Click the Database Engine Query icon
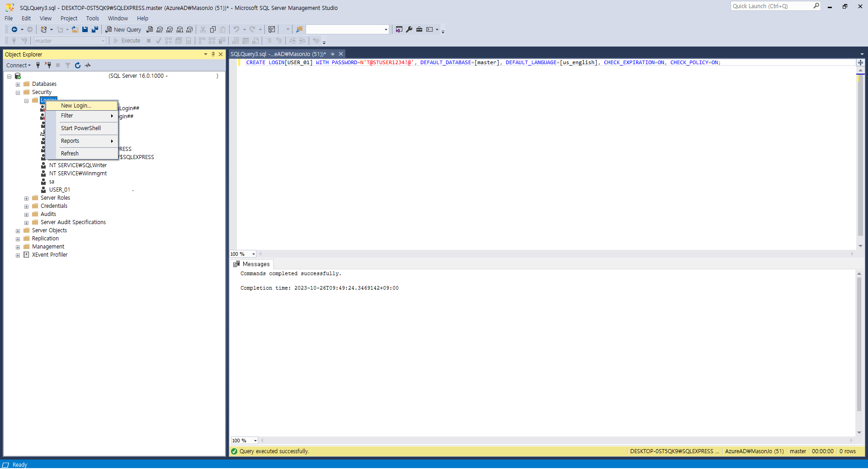This screenshot has width=868, height=469. 150,29
